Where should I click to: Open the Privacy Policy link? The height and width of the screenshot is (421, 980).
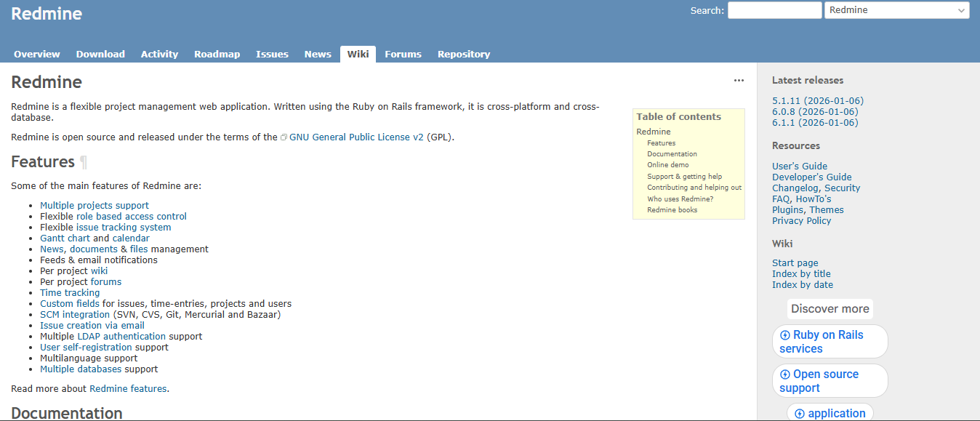click(801, 221)
